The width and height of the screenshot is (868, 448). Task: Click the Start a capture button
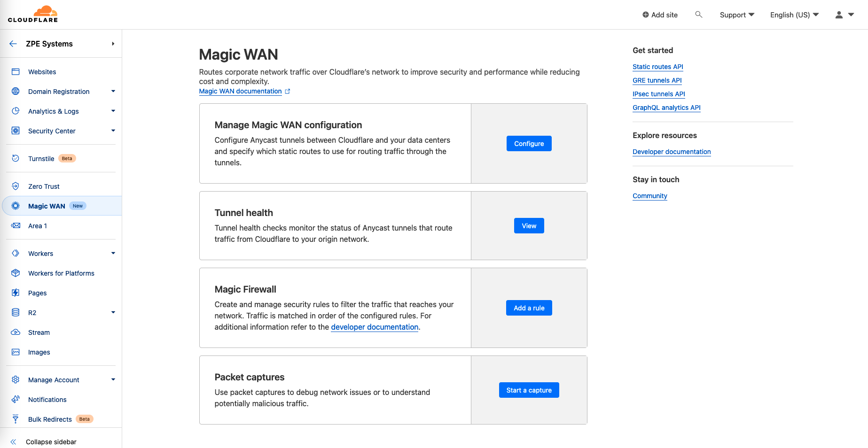click(529, 390)
